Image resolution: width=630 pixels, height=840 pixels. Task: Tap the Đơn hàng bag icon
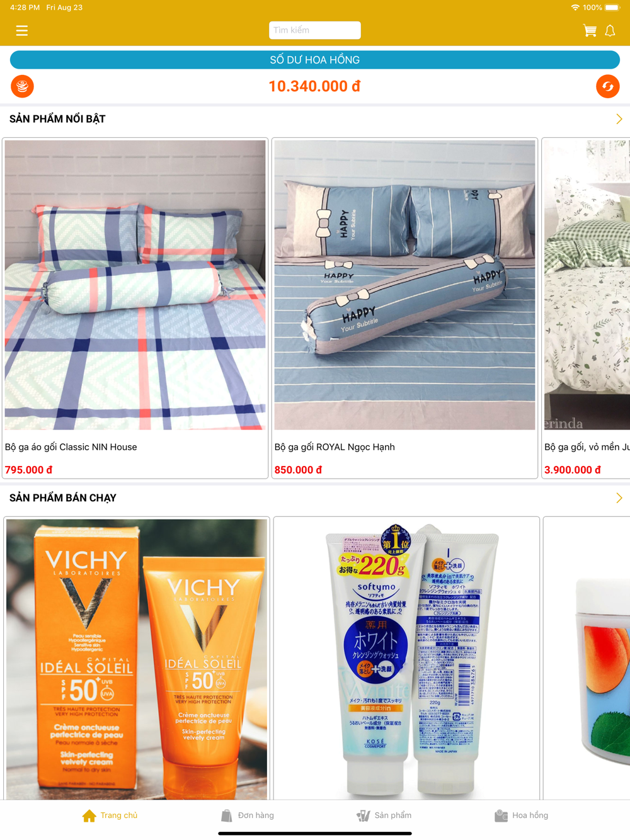227,815
